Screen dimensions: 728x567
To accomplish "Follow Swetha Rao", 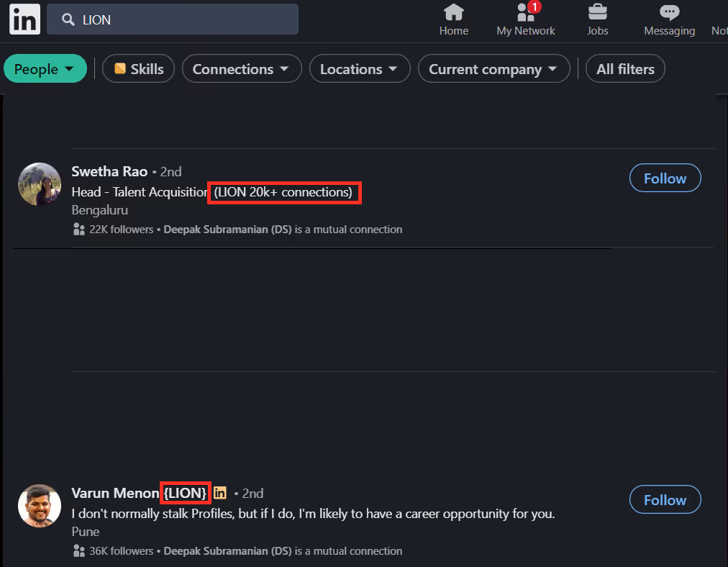I will (x=665, y=178).
